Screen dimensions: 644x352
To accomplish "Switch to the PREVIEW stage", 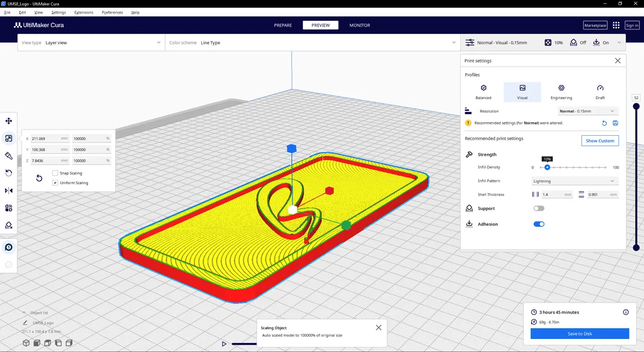I will [x=320, y=25].
